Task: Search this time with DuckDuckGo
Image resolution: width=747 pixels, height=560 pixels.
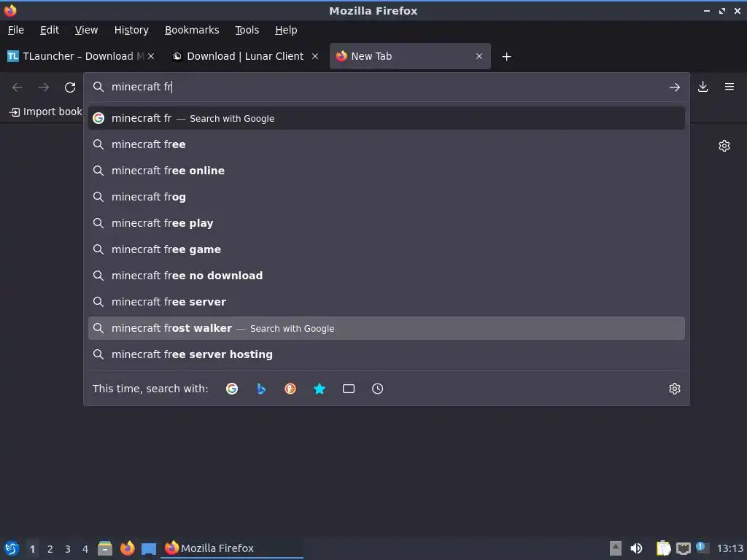Action: (x=290, y=389)
